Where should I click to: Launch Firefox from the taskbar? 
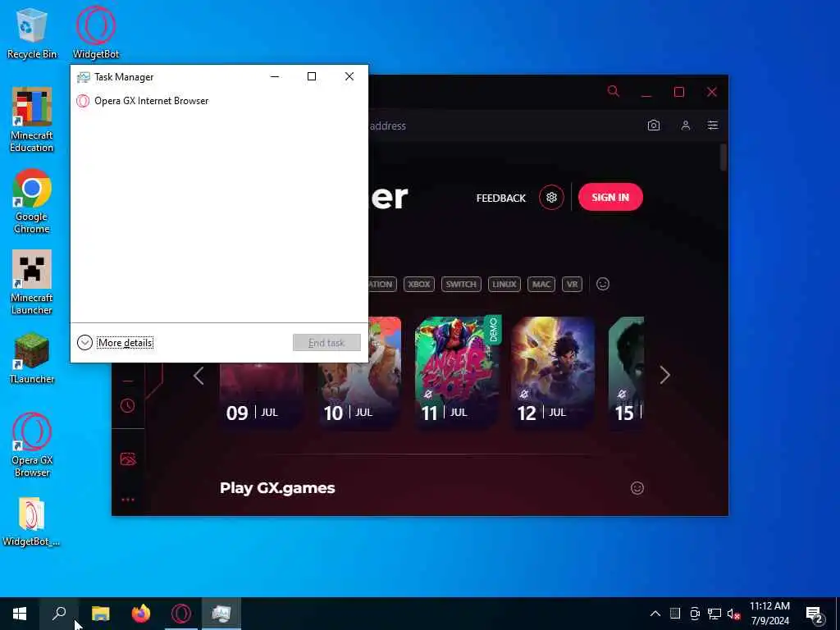click(x=141, y=614)
